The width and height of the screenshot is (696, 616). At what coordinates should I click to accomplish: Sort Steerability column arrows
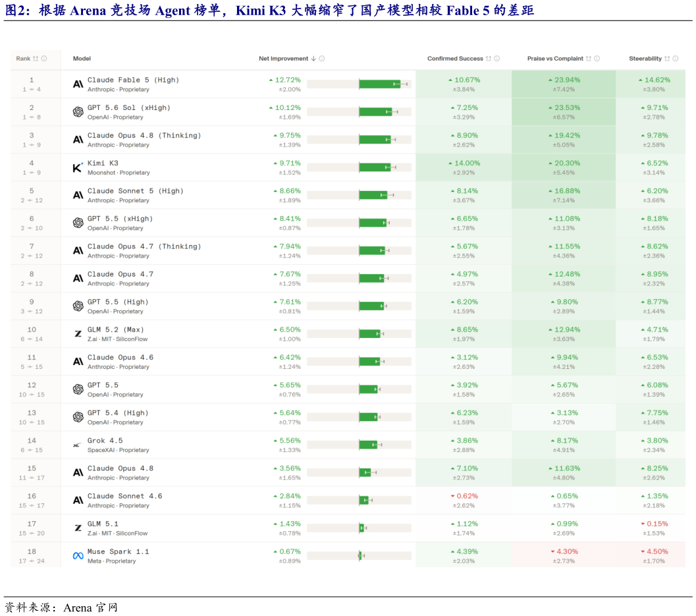pos(667,59)
